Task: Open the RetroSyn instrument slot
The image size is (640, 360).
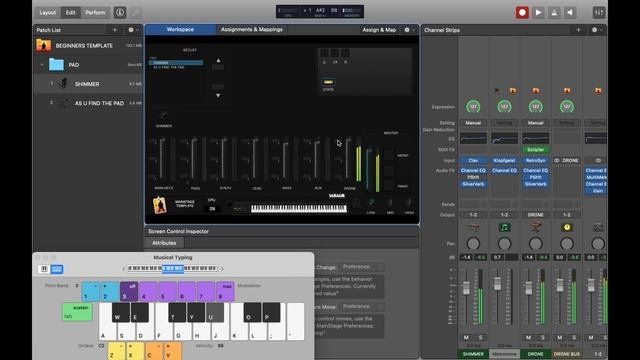Action: 536,160
